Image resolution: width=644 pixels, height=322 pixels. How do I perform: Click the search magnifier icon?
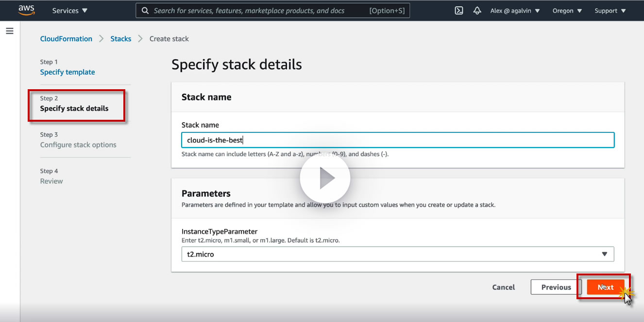click(145, 11)
